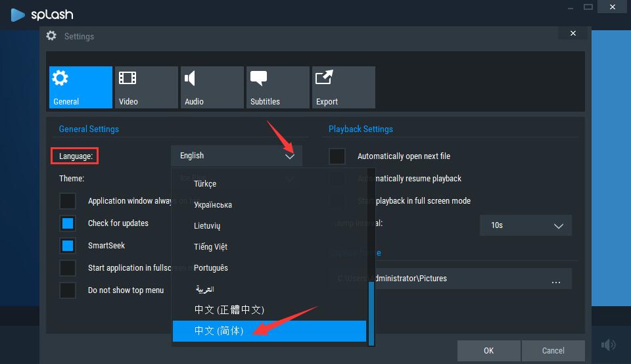This screenshot has height=364, width=631.
Task: Click the volume speaker icon
Action: coord(608,345)
